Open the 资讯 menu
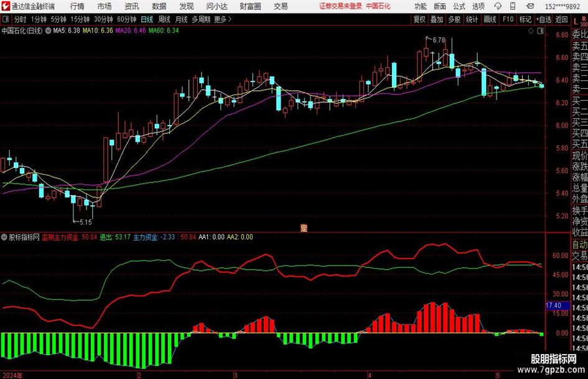This screenshot has height=379, width=588. 132,6
